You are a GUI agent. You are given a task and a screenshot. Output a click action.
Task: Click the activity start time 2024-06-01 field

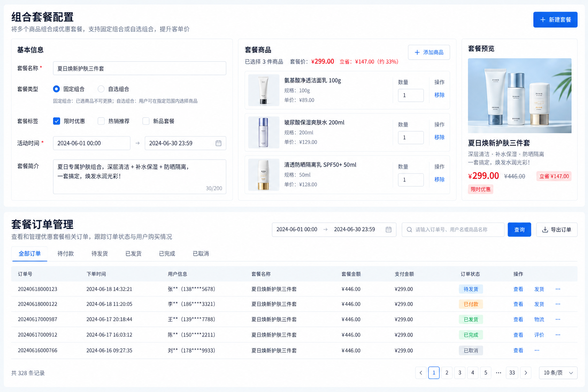(91, 143)
